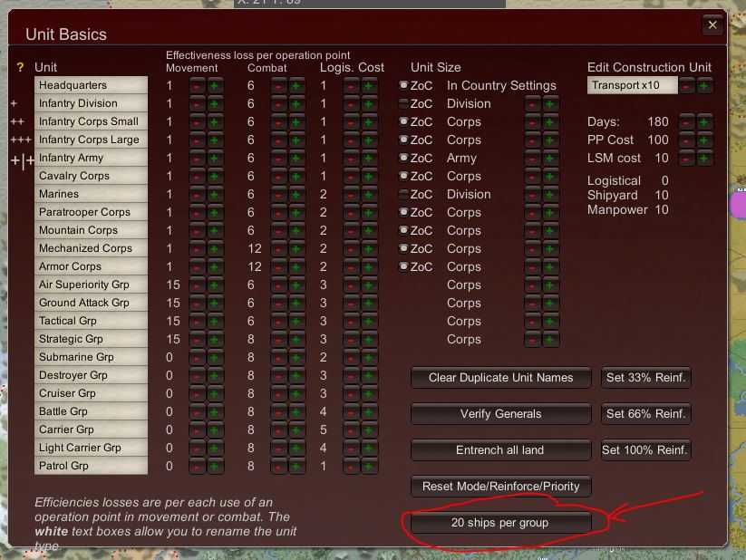
Task: Rename the Light Carrier Grp field
Action: tap(91, 448)
